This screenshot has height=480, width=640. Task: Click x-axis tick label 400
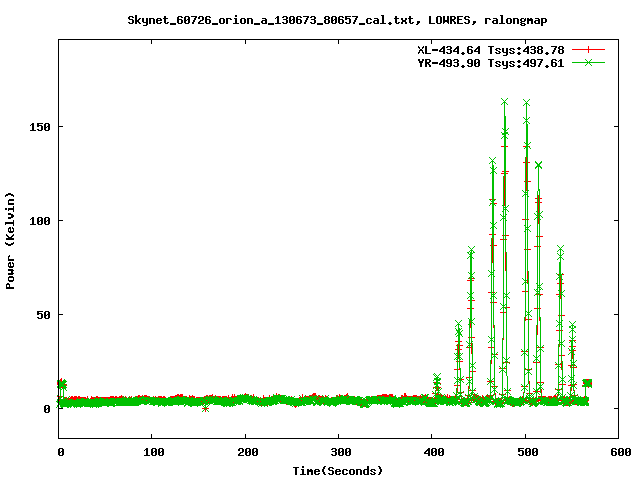tap(434, 452)
